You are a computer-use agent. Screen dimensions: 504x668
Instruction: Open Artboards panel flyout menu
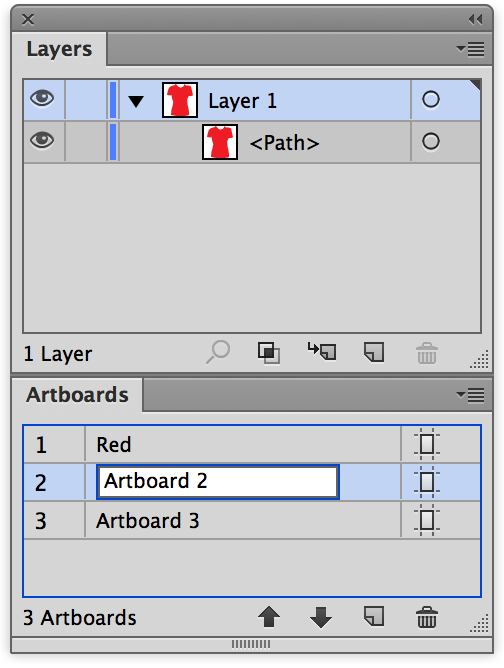pos(470,395)
